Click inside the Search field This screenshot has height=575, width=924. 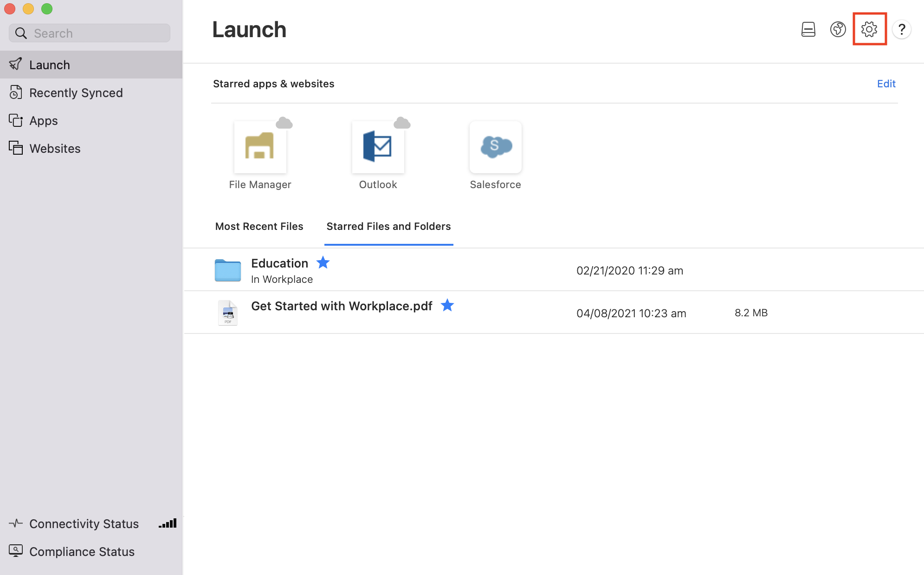89,33
